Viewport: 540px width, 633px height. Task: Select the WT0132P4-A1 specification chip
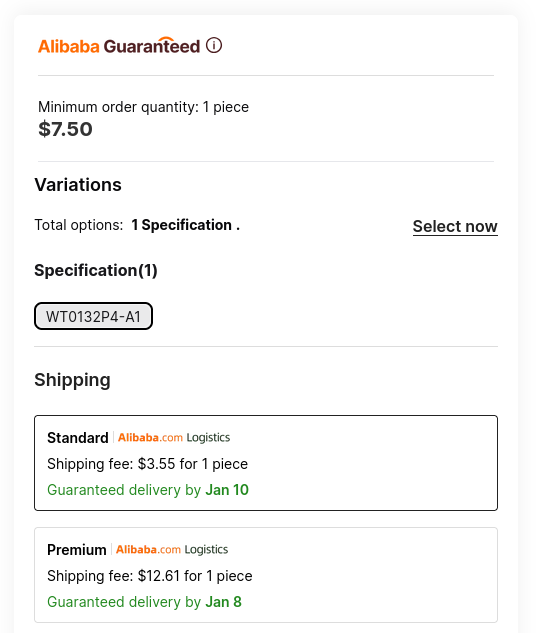[x=93, y=316]
